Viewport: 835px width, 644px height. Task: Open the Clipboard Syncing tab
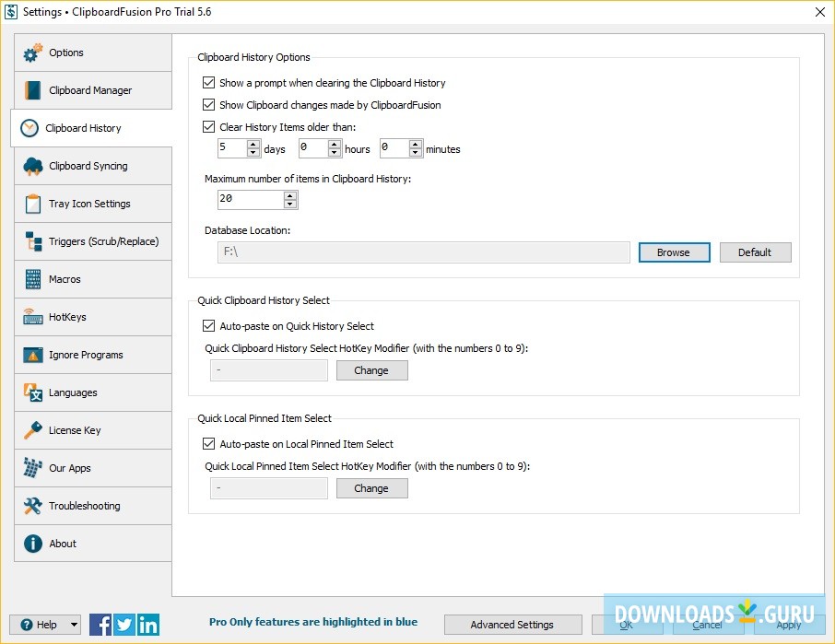pos(93,166)
